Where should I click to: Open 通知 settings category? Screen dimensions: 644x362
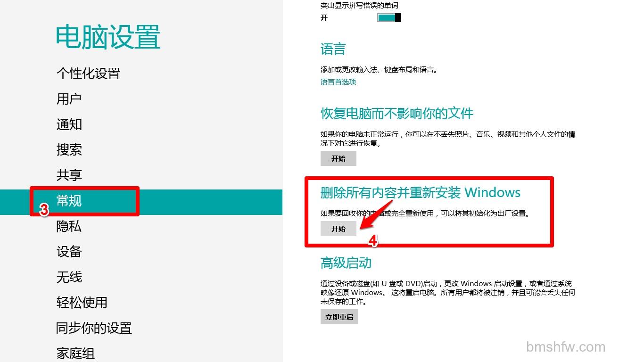click(x=69, y=124)
